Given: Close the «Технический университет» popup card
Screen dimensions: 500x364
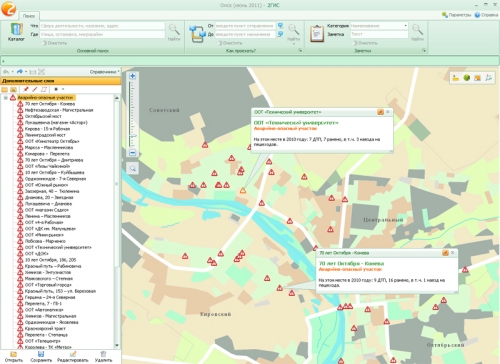Looking at the screenshot, I should (x=388, y=112).
